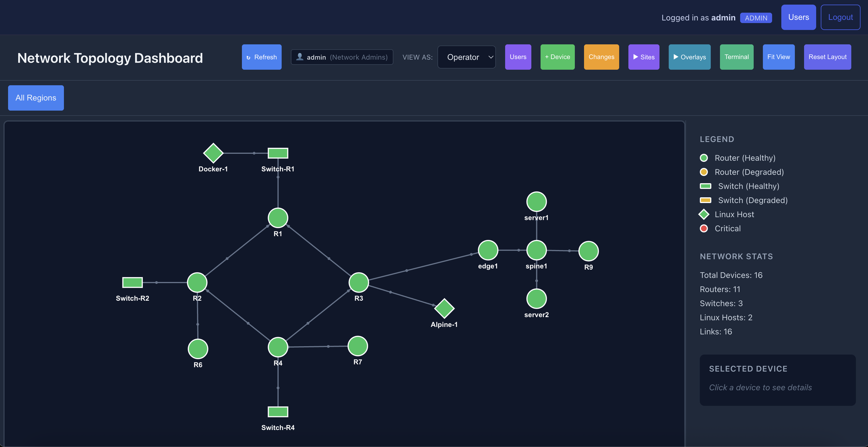Image resolution: width=868 pixels, height=447 pixels.
Task: Select the spine1 router node
Action: pos(536,250)
